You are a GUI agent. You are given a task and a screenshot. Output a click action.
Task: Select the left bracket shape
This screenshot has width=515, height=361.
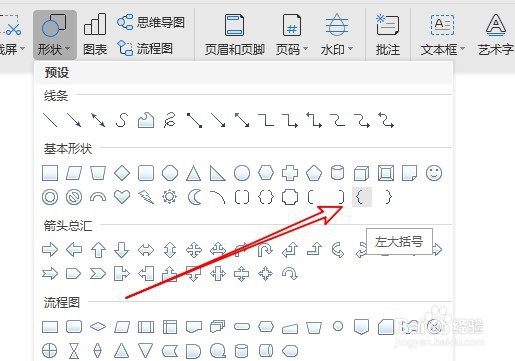pyautogui.click(x=311, y=197)
